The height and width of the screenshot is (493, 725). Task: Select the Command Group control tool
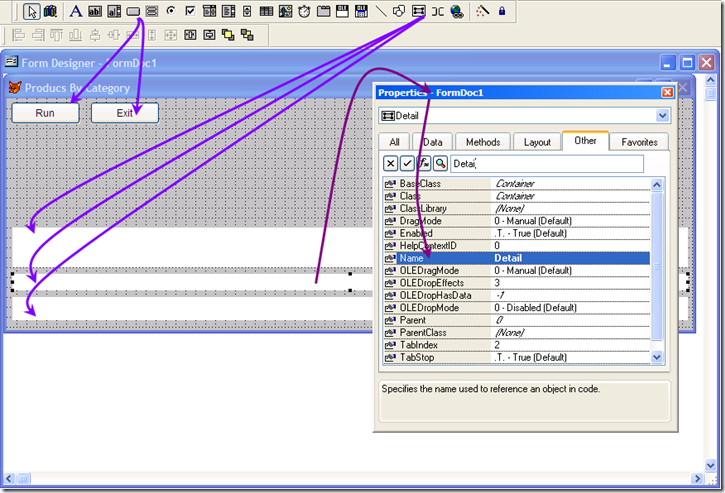(x=152, y=11)
